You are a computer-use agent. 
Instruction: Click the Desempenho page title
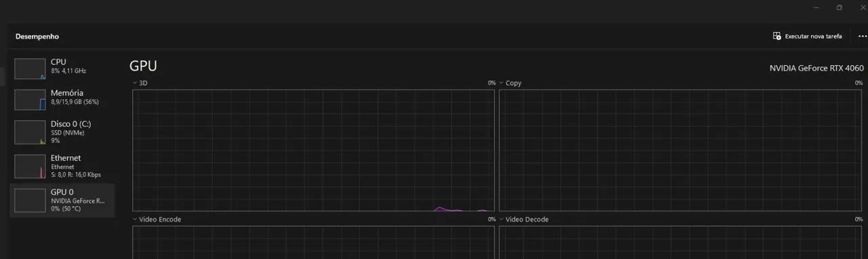tap(37, 37)
